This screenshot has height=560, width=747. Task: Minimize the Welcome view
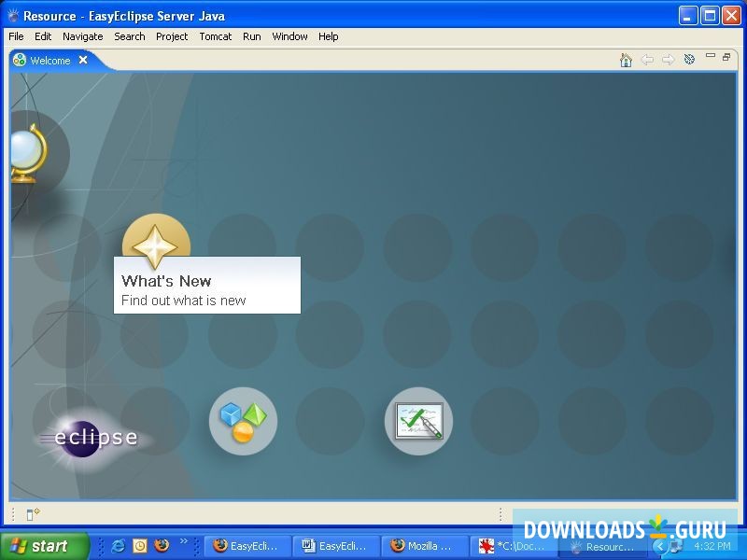(712, 57)
